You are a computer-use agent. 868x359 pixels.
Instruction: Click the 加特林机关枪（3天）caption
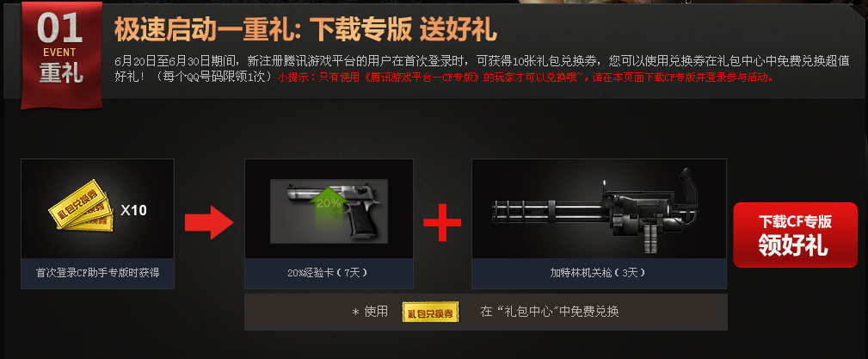599,273
